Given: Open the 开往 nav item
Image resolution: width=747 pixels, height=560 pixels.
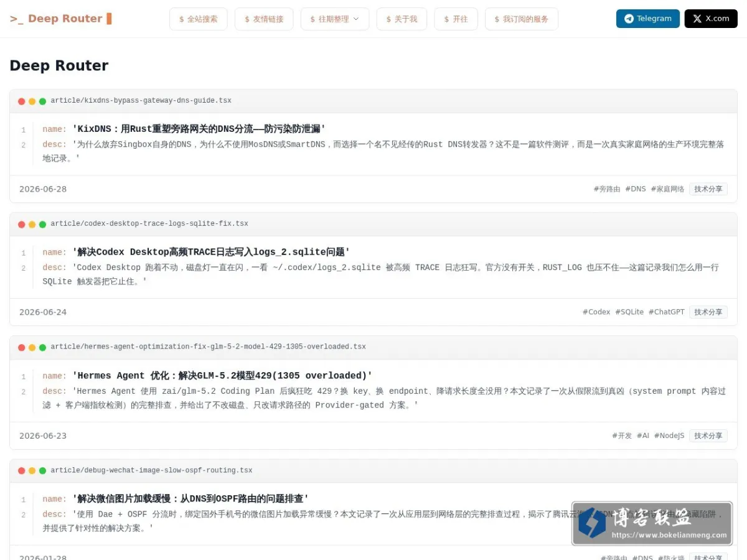Looking at the screenshot, I should click(x=456, y=19).
